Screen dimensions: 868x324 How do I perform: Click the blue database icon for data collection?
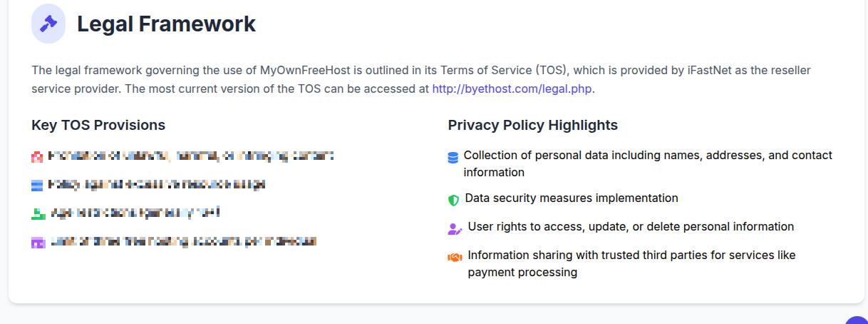click(x=453, y=158)
